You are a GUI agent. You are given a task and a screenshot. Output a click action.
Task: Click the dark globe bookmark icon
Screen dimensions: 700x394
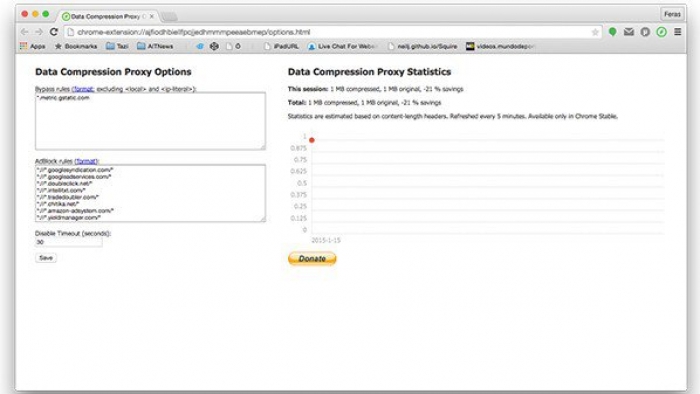click(x=214, y=46)
